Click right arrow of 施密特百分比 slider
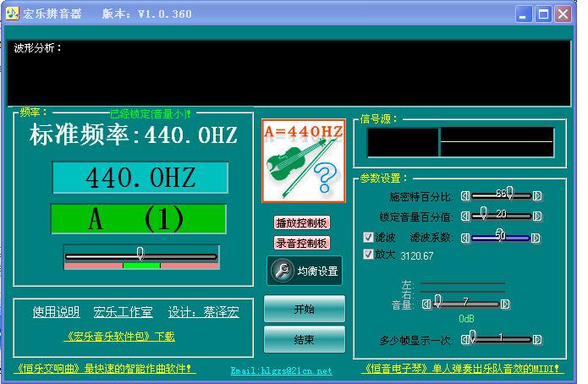The width and height of the screenshot is (588, 384). 537,195
